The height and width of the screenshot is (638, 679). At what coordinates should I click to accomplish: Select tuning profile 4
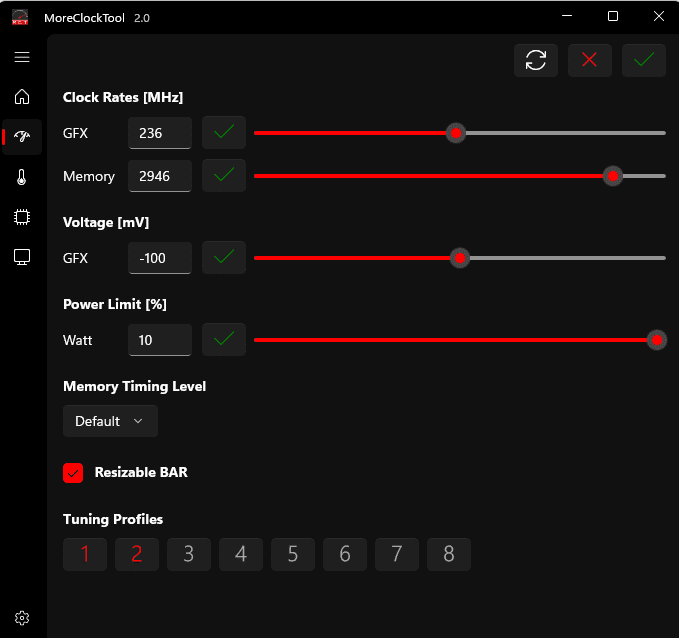(x=241, y=554)
